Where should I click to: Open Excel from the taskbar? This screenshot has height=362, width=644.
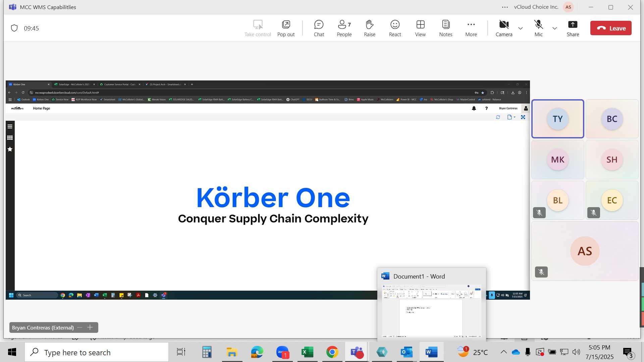[x=307, y=352]
